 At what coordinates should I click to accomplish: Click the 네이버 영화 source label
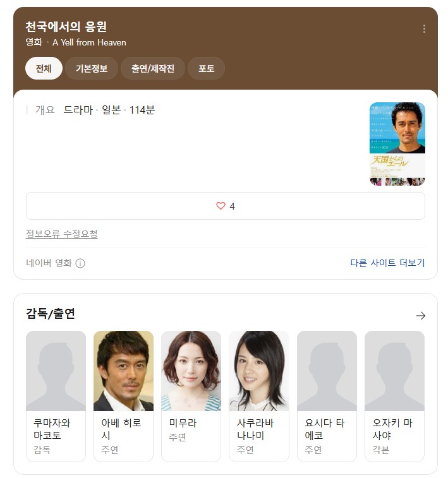pyautogui.click(x=49, y=263)
